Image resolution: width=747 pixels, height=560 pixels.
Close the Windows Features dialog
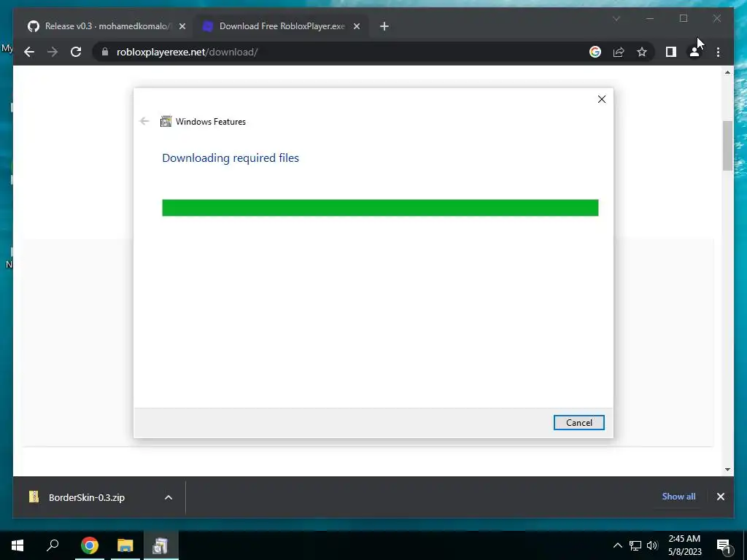coord(602,99)
